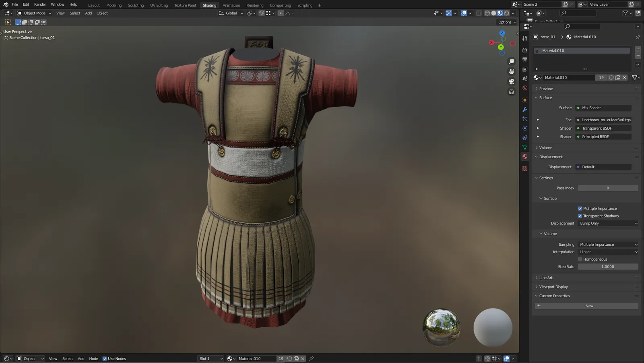644x363 pixels.
Task: Toggle X-ray display
Action: (479, 13)
